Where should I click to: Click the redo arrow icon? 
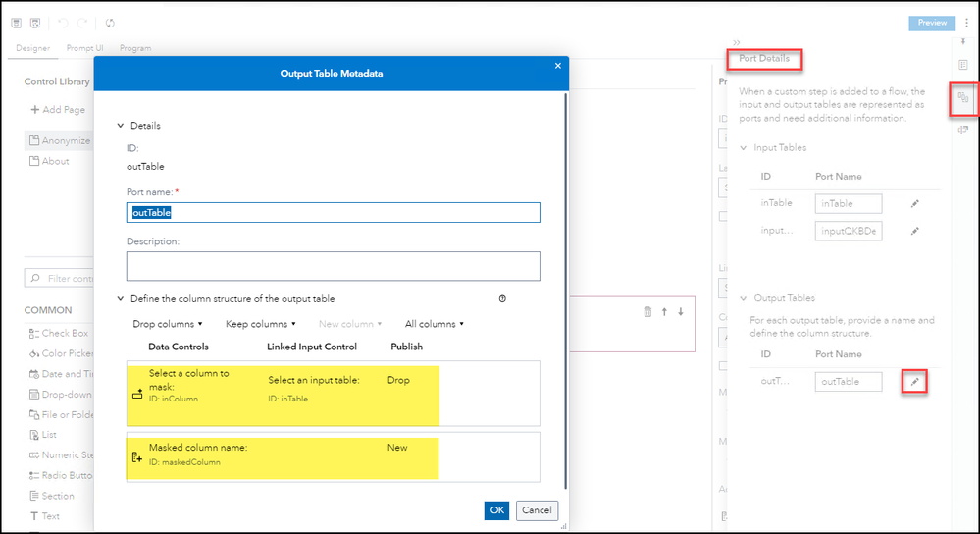click(81, 24)
